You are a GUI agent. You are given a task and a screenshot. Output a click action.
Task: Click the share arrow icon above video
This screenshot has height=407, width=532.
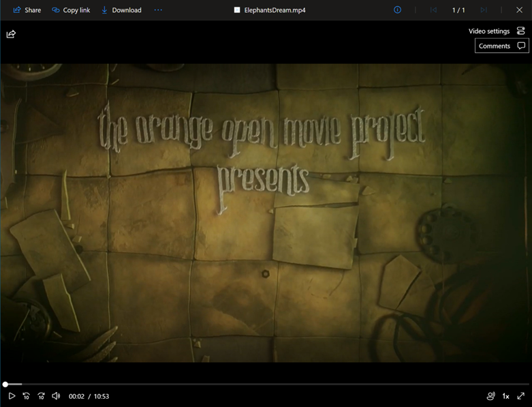(x=11, y=34)
